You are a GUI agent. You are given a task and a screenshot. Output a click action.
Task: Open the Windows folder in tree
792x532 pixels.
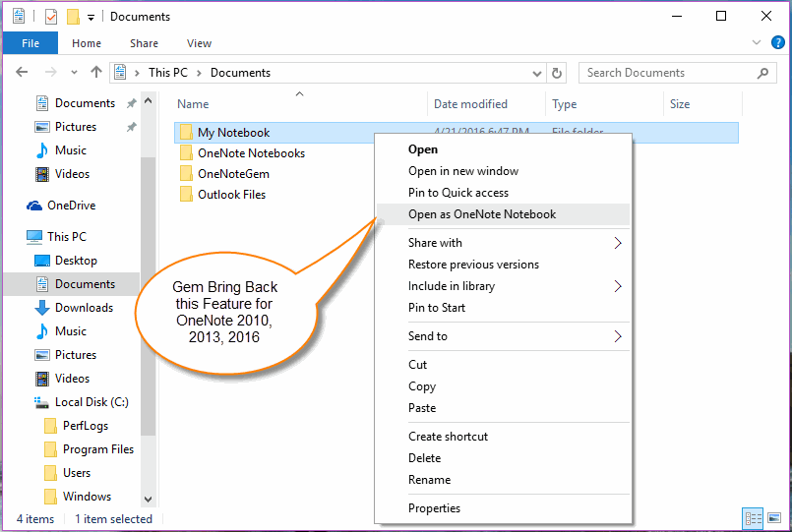tap(78, 497)
